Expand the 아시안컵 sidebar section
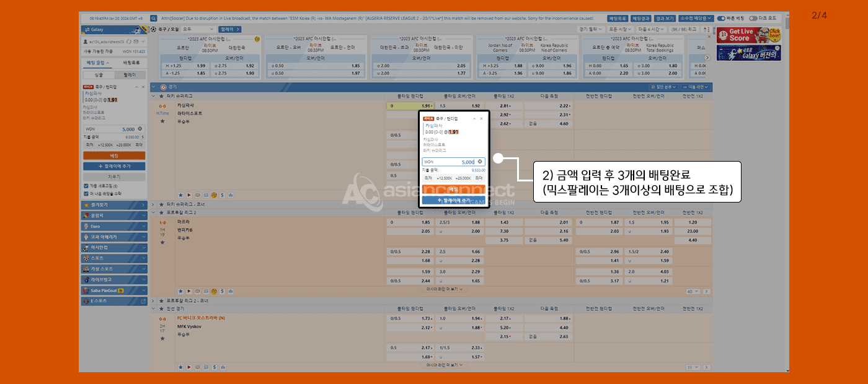This screenshot has height=384, width=868. [x=114, y=247]
